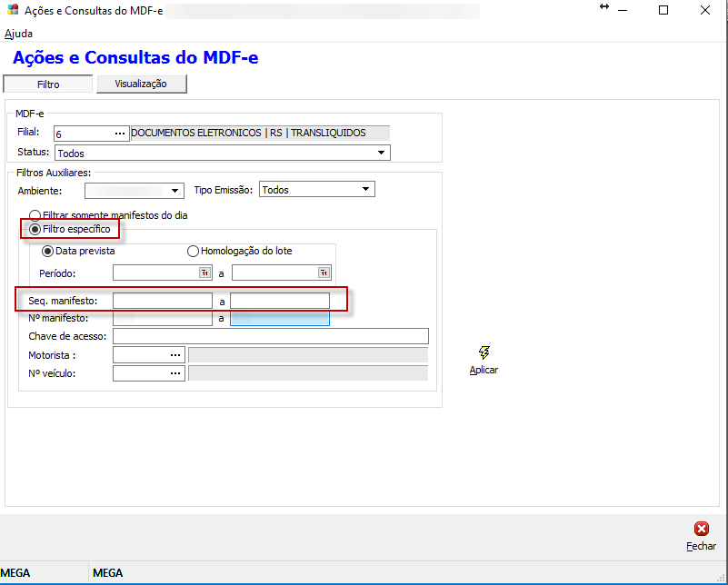Open calendar picker for Período start date
Viewport: 728px width, 585px height.
(x=204, y=273)
